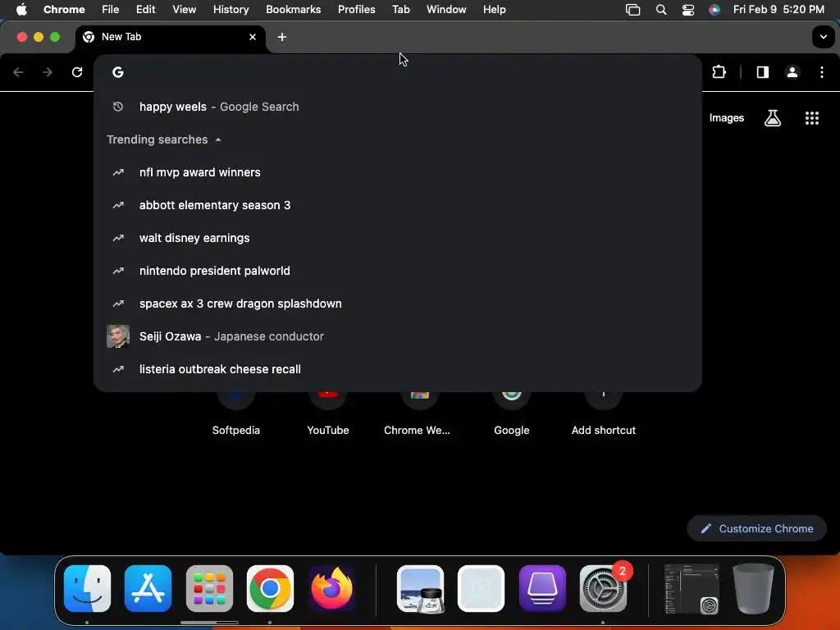
Task: Select 'abbott elementary season 3' suggestion
Action: (398, 205)
